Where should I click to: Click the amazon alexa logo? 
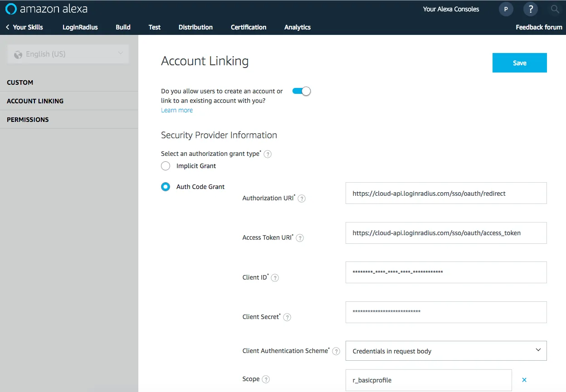tap(45, 8)
